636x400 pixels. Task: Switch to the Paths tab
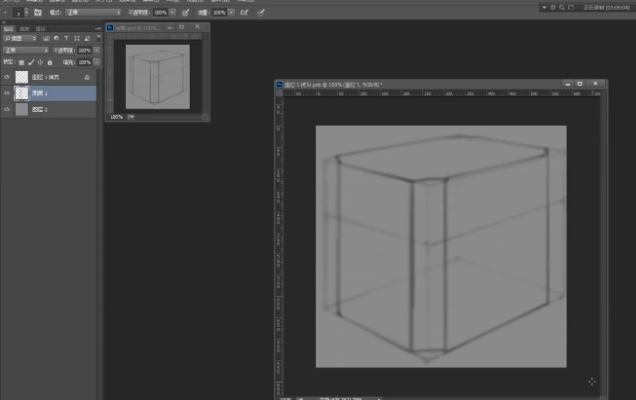coord(40,29)
